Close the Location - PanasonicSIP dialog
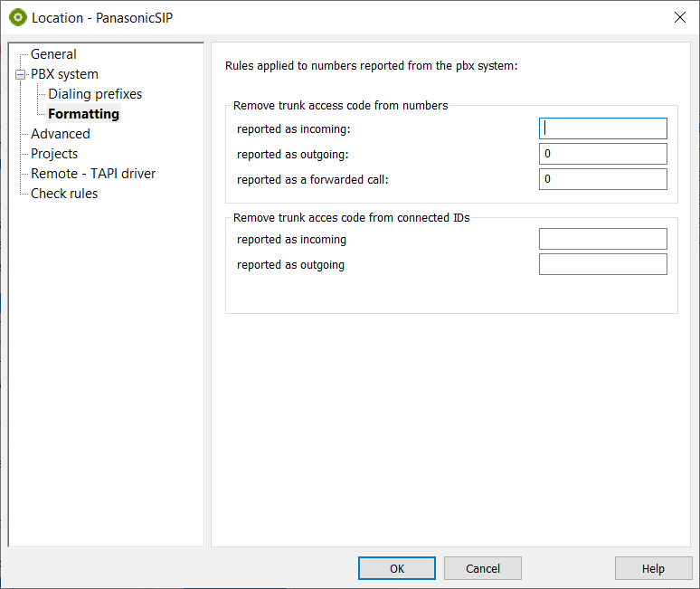The height and width of the screenshot is (589, 700). pyautogui.click(x=679, y=17)
